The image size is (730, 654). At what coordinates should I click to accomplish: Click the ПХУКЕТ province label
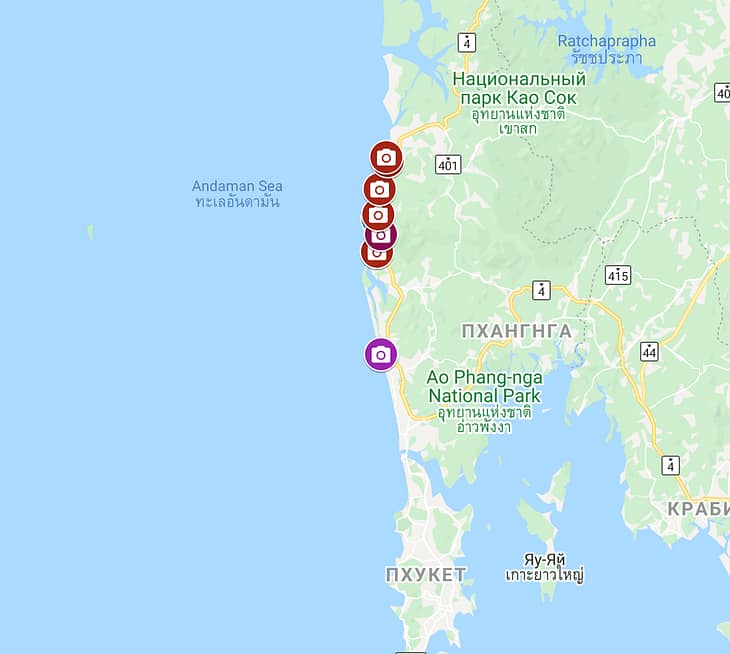pyautogui.click(x=426, y=575)
